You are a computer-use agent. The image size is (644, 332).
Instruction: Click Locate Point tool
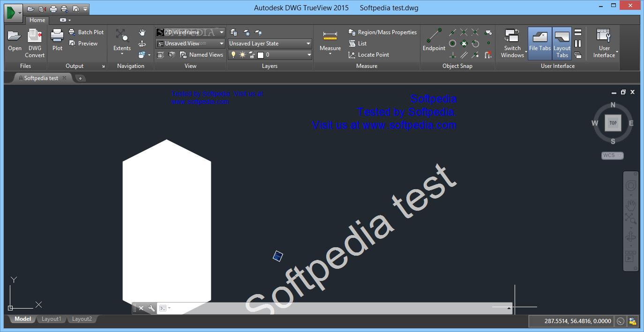[x=369, y=55]
